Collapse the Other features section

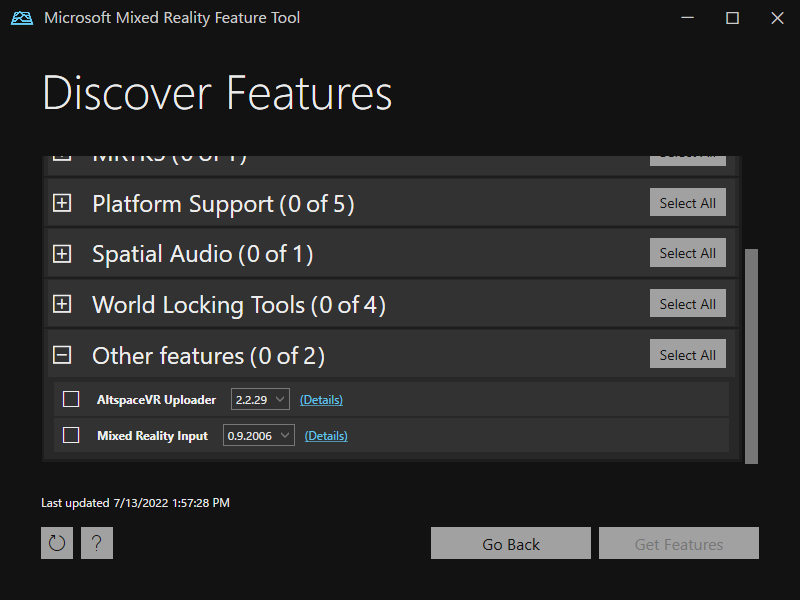(62, 355)
